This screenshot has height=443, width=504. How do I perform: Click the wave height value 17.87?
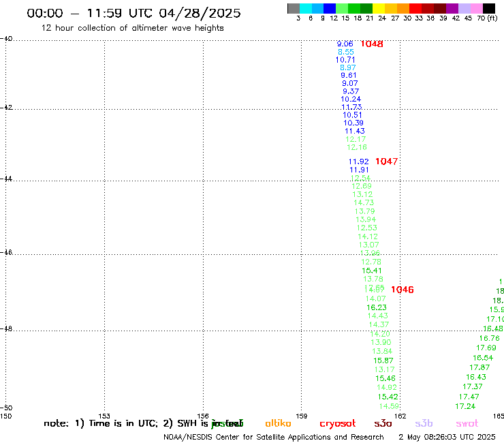(479, 367)
